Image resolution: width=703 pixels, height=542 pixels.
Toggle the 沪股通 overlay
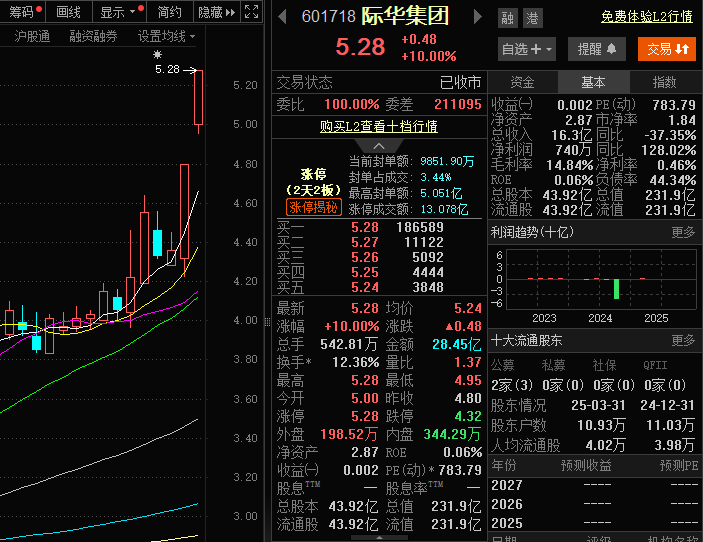pos(32,36)
